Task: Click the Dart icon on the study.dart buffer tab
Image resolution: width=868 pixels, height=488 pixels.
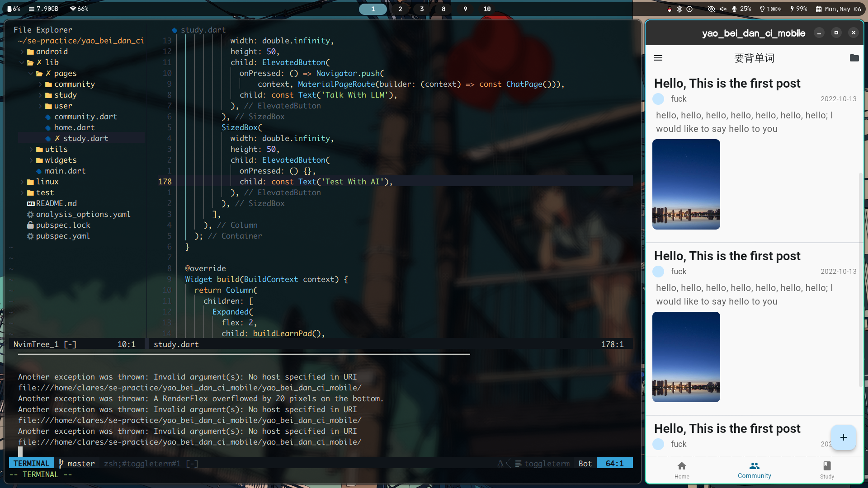Action: point(175,30)
